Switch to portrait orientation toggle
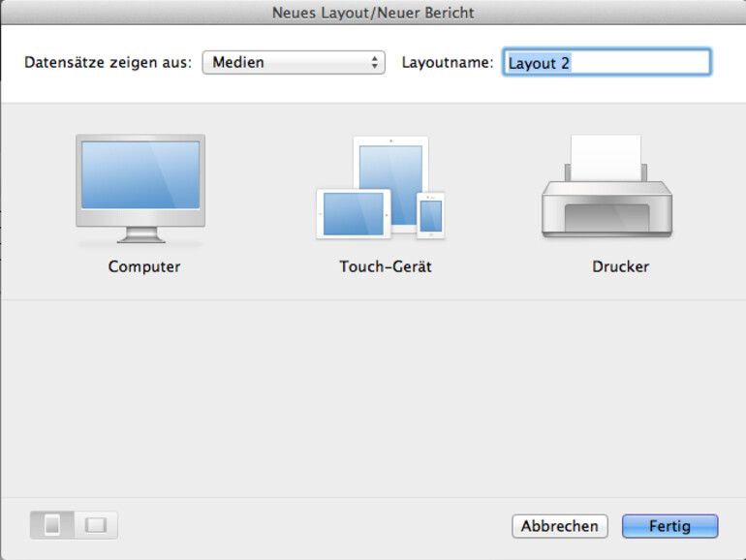This screenshot has width=746, height=560. (52, 525)
